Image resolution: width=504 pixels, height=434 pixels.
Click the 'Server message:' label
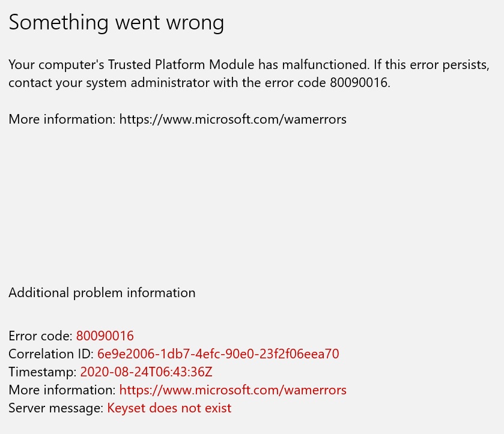point(56,408)
